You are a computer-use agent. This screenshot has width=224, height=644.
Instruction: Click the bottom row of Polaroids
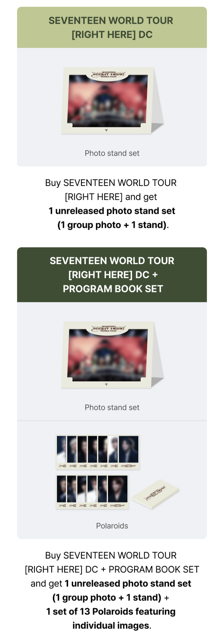point(92,492)
